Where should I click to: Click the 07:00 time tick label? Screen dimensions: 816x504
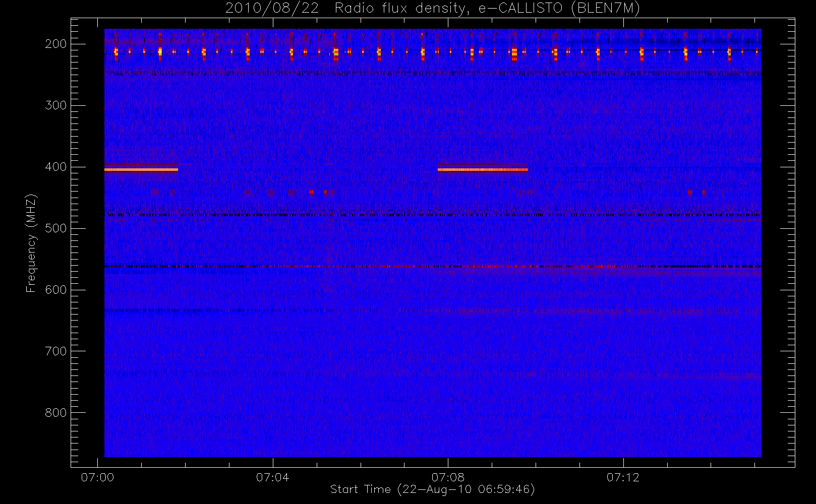tap(97, 477)
